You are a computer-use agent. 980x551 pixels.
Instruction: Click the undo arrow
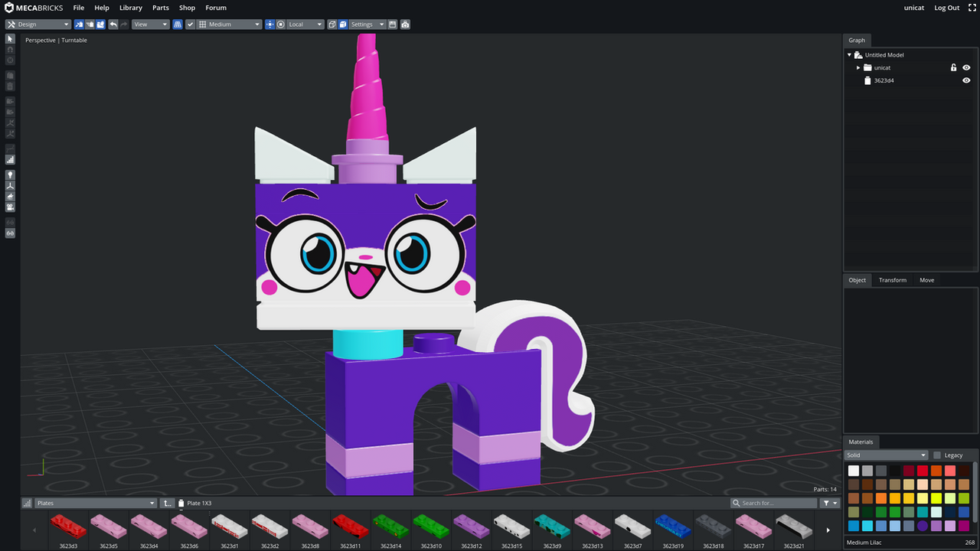tap(113, 24)
